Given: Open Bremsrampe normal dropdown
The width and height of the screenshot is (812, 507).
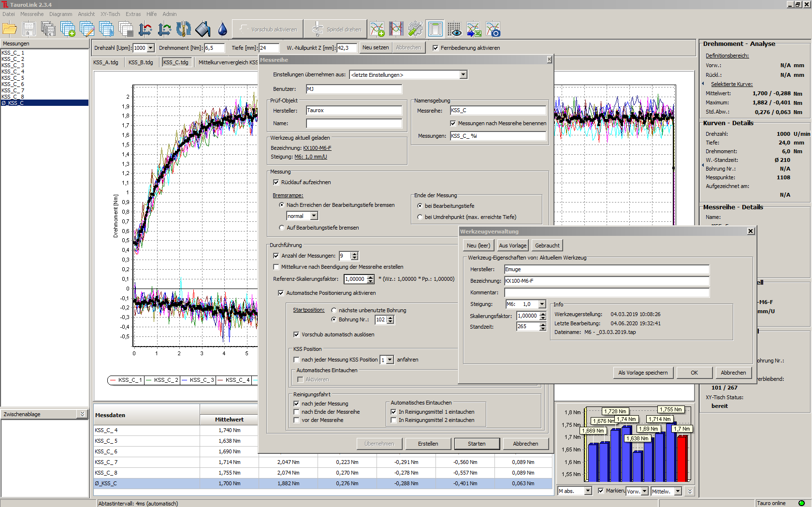Looking at the screenshot, I should 314,216.
